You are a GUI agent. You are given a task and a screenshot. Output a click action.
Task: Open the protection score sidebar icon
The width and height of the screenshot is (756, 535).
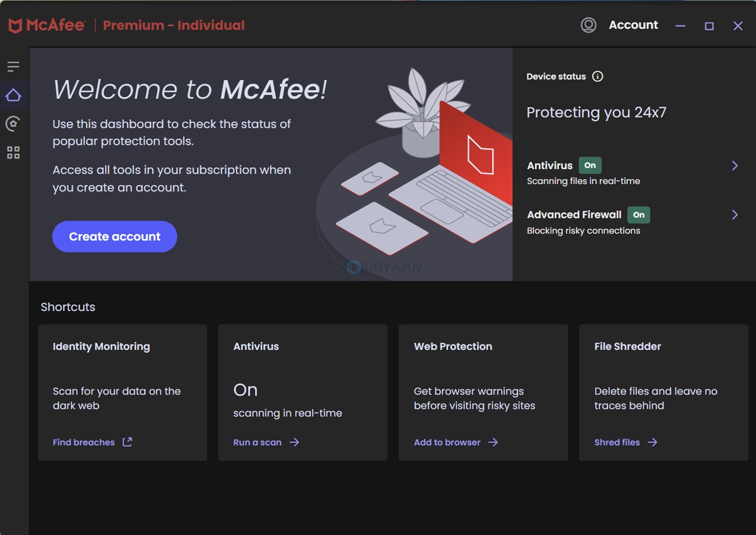(13, 123)
